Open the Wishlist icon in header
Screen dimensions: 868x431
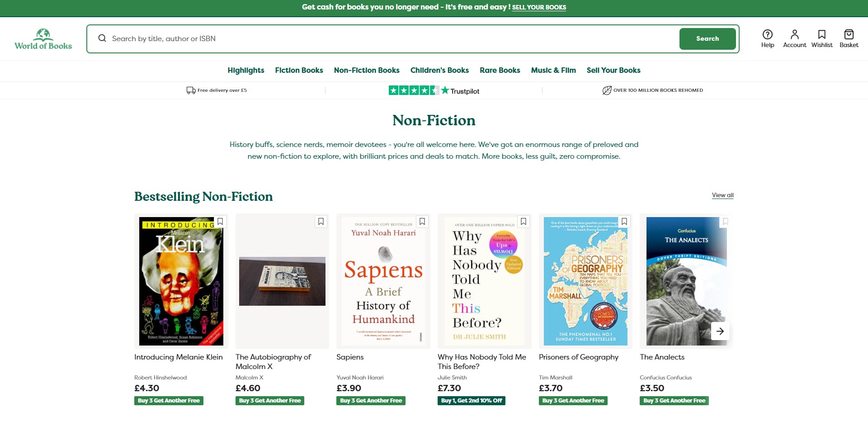point(821,38)
